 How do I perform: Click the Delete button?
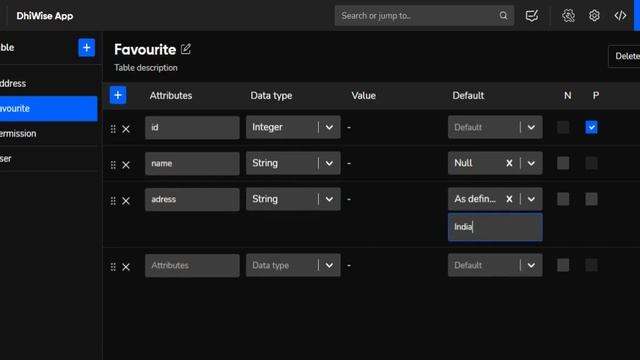tap(624, 56)
